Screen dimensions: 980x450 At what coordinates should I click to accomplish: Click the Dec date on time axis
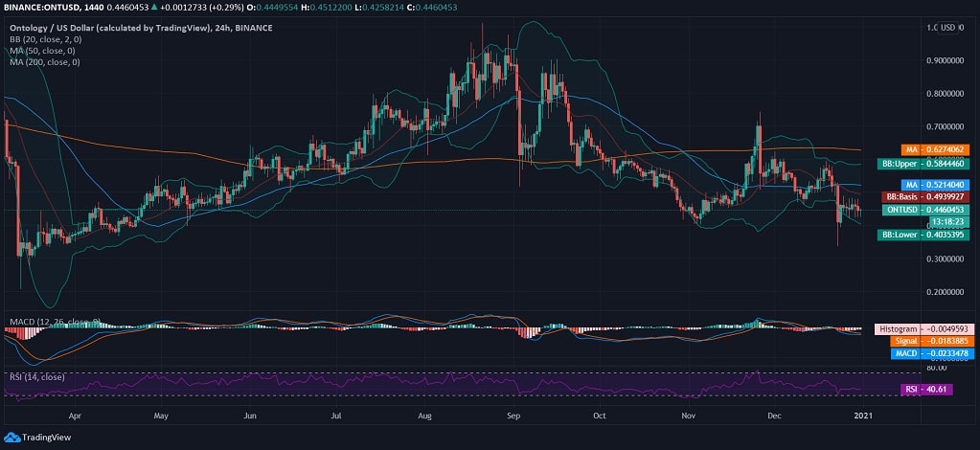click(774, 415)
